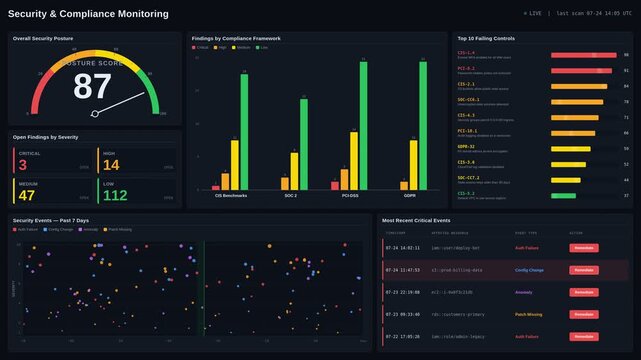The width and height of the screenshot is (641, 360).
Task: Click the orange bar with value 84
Action: (579, 86)
